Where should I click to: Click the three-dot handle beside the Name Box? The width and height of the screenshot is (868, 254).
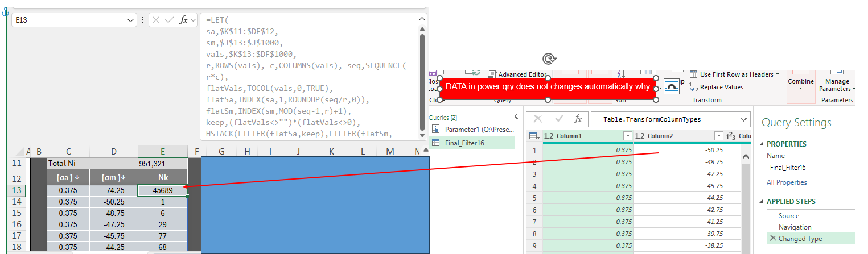pyautogui.click(x=142, y=20)
